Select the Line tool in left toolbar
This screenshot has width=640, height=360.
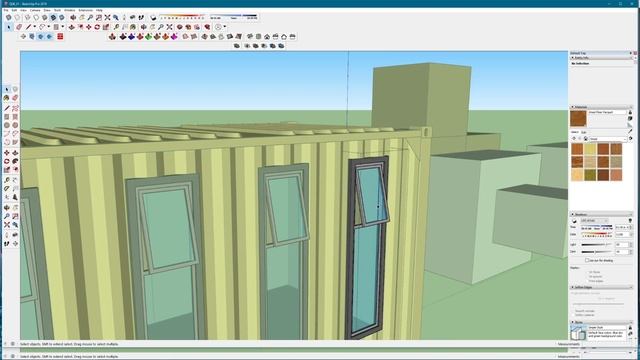pyautogui.click(x=7, y=108)
